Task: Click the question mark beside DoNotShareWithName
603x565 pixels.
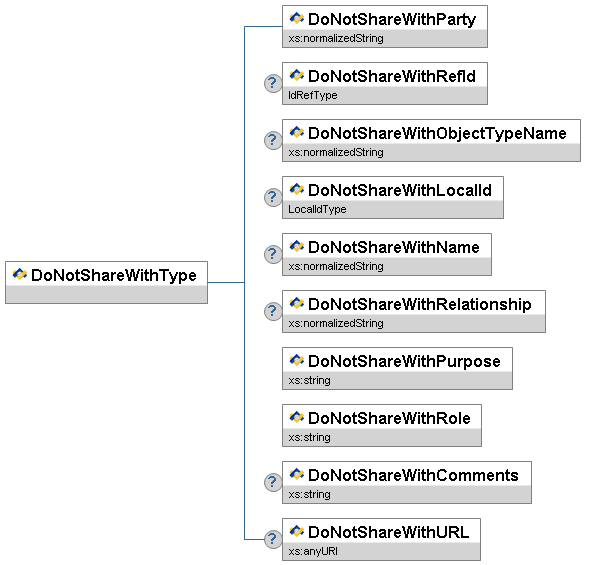Action: pyautogui.click(x=272, y=254)
